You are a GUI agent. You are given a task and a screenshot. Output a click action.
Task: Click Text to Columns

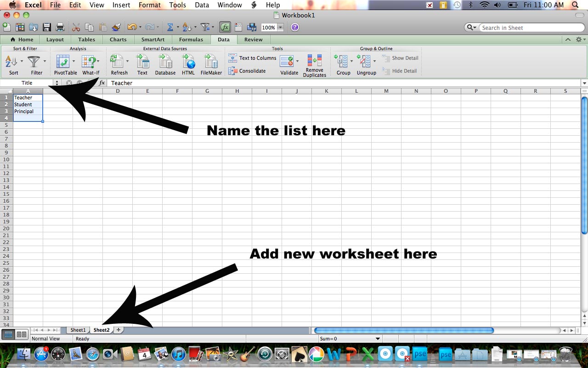click(x=253, y=58)
